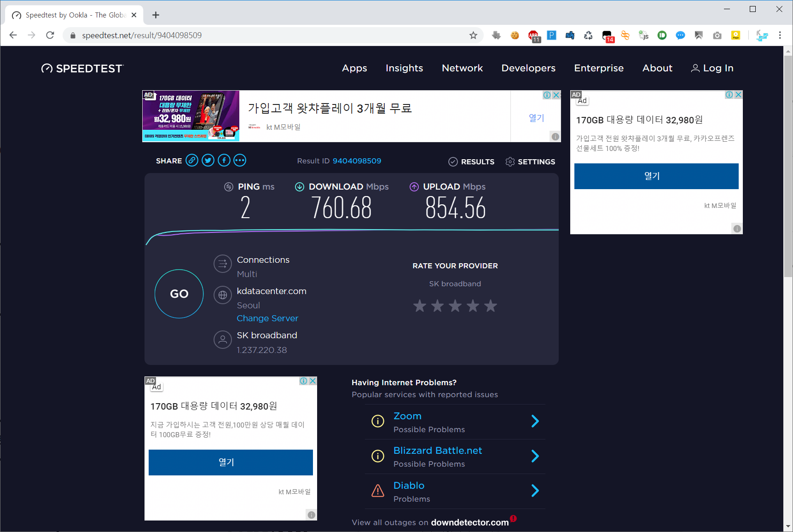Start a new test with GO
Viewport: 793px width, 532px height.
pyautogui.click(x=179, y=294)
